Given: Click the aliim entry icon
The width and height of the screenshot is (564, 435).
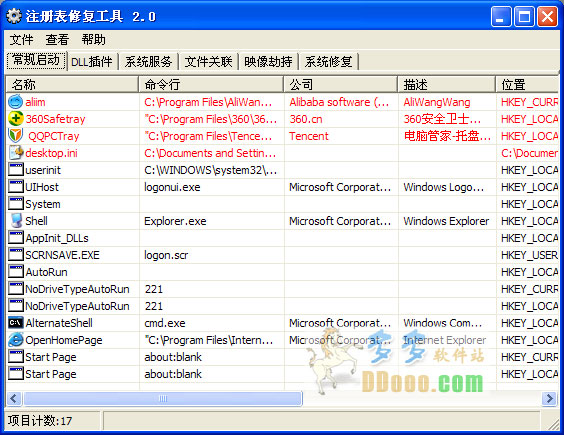Looking at the screenshot, I should [15, 102].
